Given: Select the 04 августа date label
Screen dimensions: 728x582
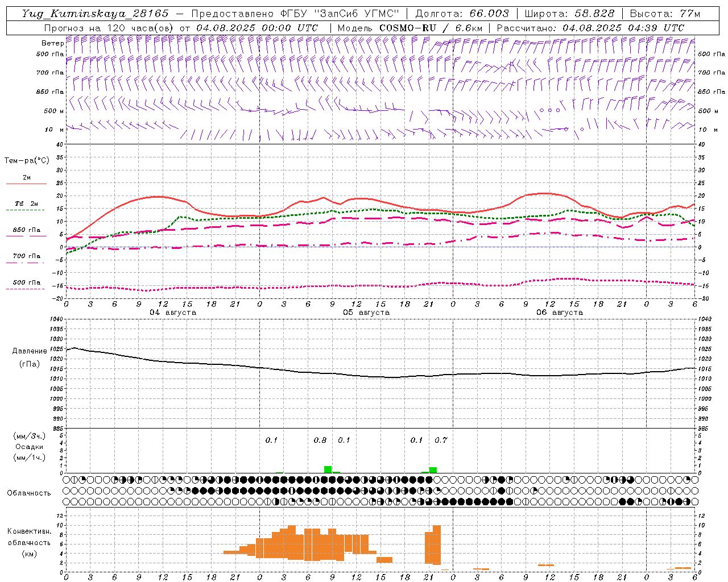Looking at the screenshot, I should [x=173, y=313].
